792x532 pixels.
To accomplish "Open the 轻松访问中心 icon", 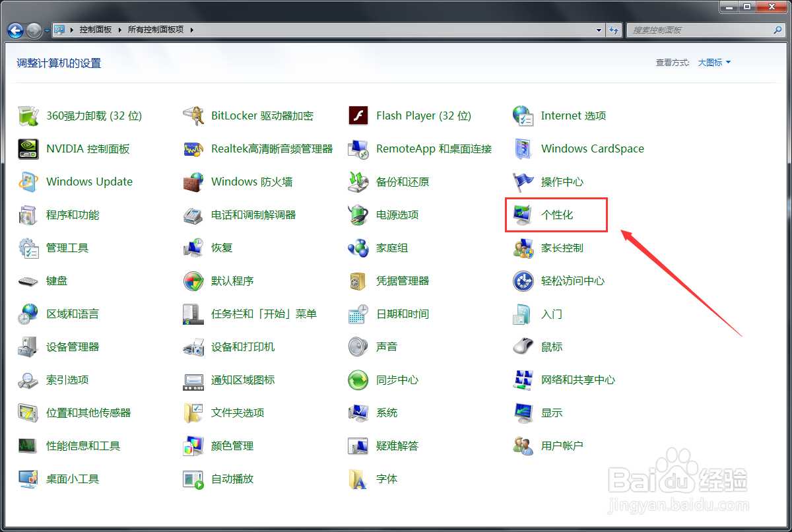I will tap(523, 281).
